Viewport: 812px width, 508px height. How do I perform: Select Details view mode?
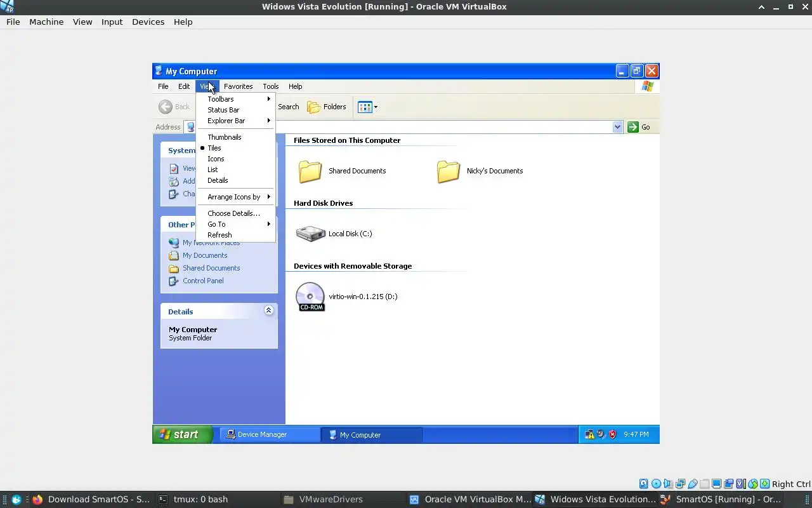[x=235, y=180]
